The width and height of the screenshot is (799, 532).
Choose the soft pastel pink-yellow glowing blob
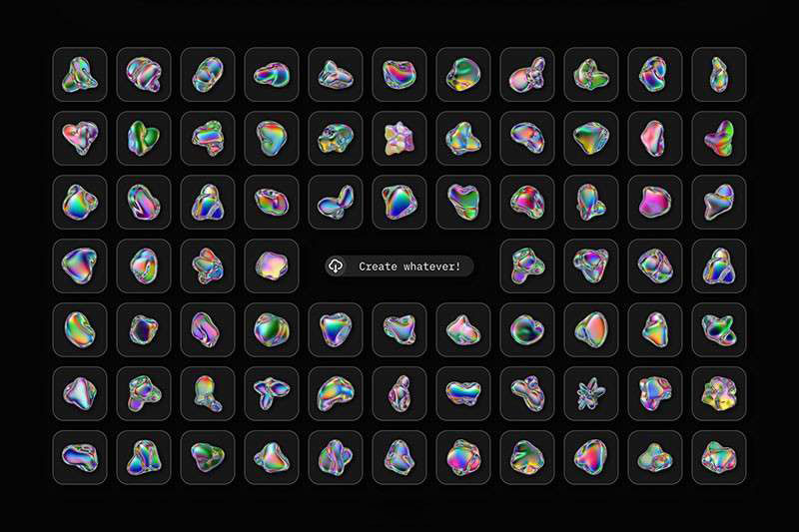272,266
